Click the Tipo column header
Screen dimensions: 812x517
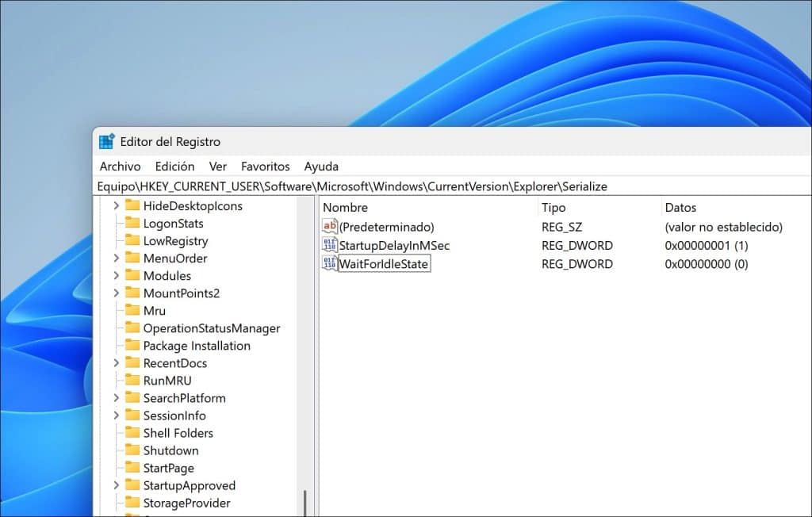pyautogui.click(x=553, y=207)
